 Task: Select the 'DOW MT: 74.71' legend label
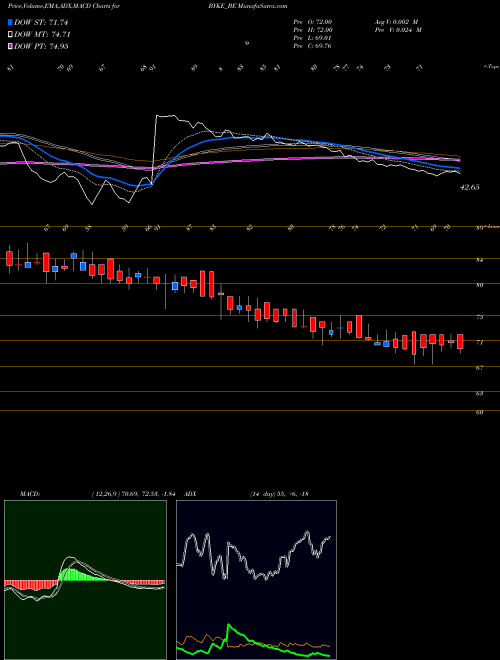[42, 35]
